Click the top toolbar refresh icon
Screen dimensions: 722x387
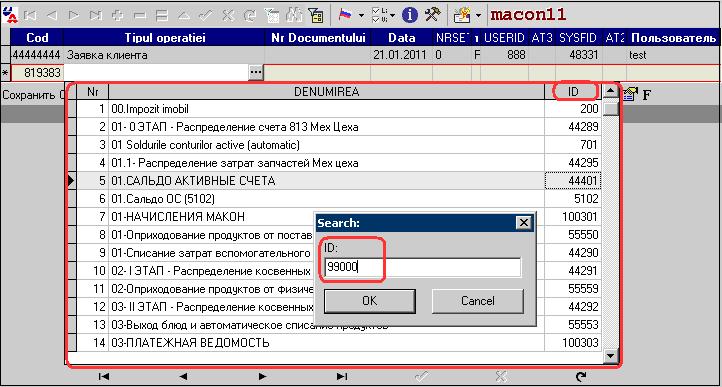(x=250, y=15)
